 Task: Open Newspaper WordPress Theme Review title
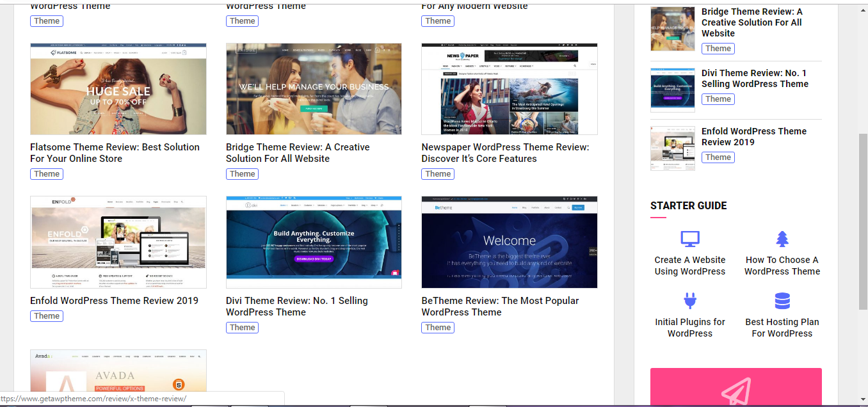tap(505, 153)
